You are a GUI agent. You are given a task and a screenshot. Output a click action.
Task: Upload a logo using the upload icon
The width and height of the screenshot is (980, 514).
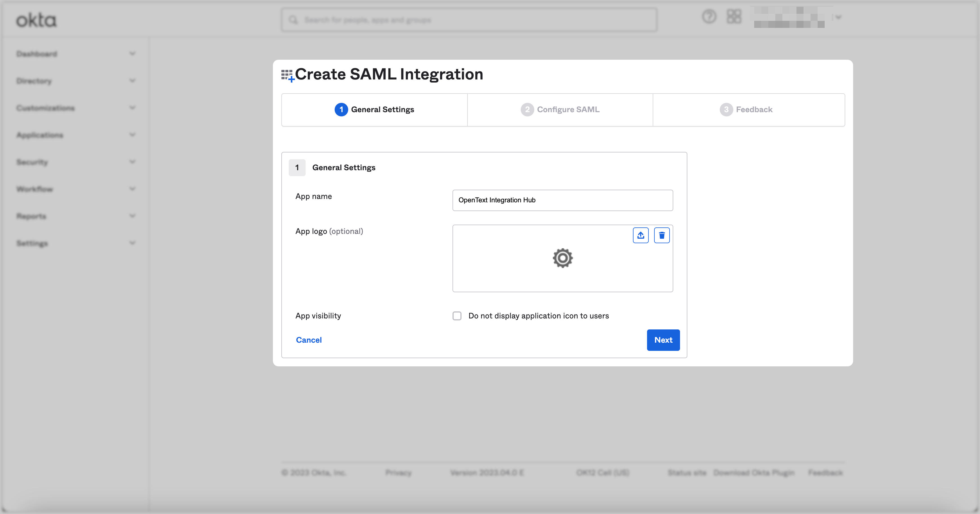(x=641, y=235)
